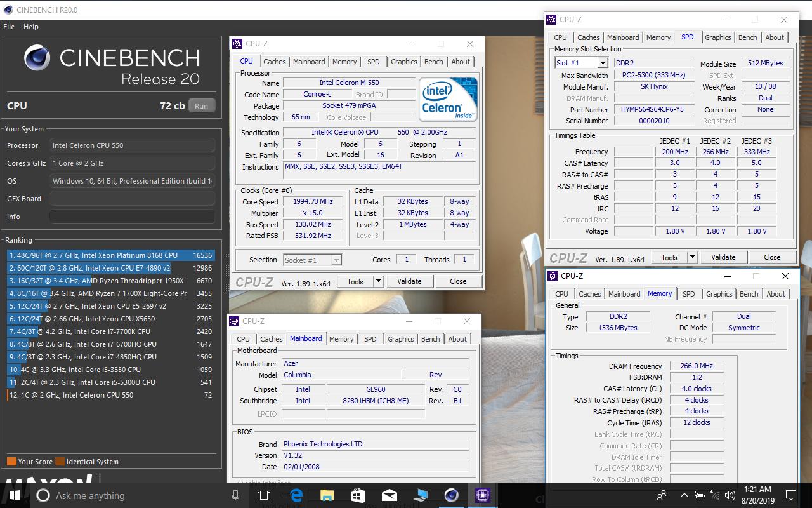Select ranking row Xeon Platinum 8168
Screen dimensions: 812x508
click(x=111, y=255)
